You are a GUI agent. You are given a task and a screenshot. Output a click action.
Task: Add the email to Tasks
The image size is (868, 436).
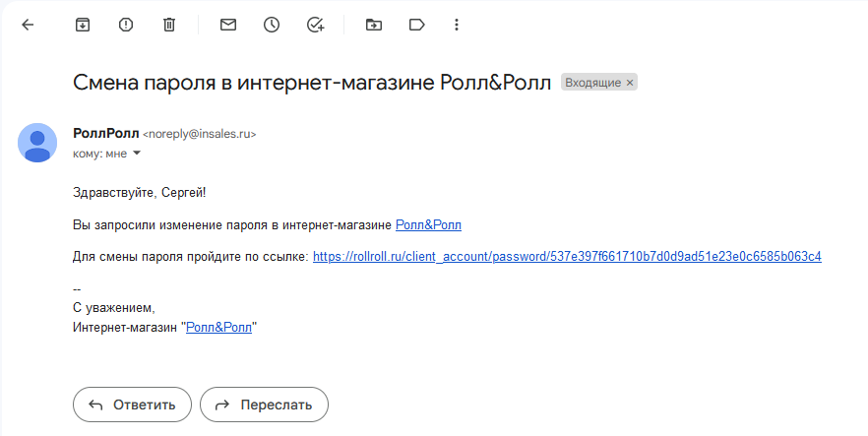[x=315, y=26]
